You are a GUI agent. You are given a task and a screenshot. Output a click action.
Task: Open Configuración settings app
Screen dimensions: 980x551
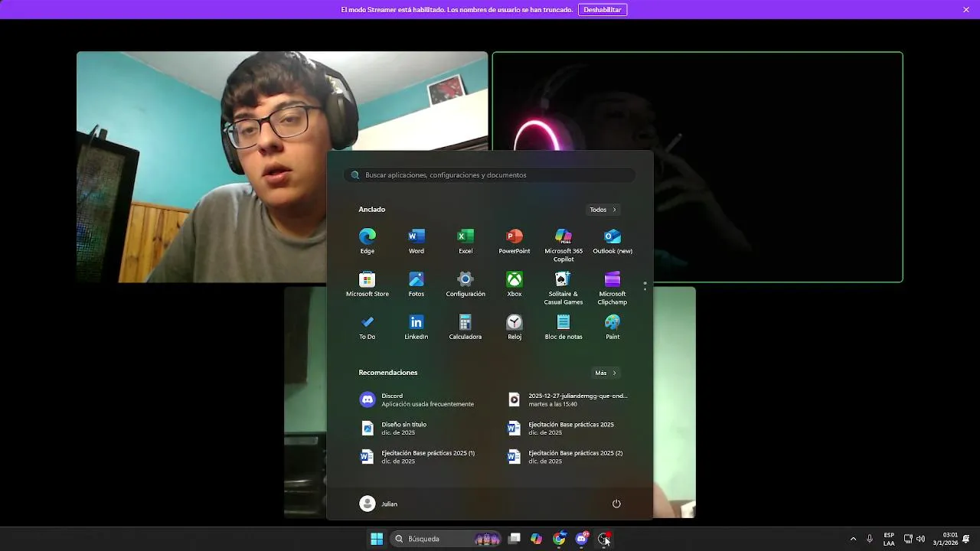point(465,283)
